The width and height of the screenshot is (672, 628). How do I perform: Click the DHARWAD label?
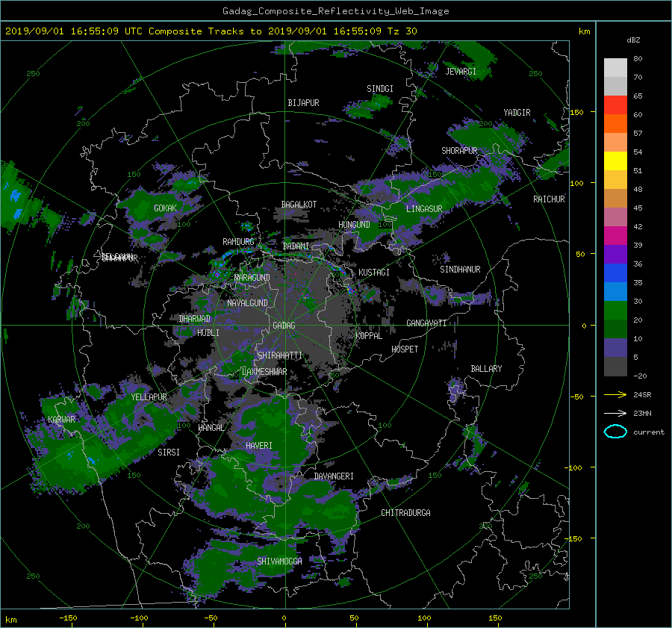[x=195, y=319]
